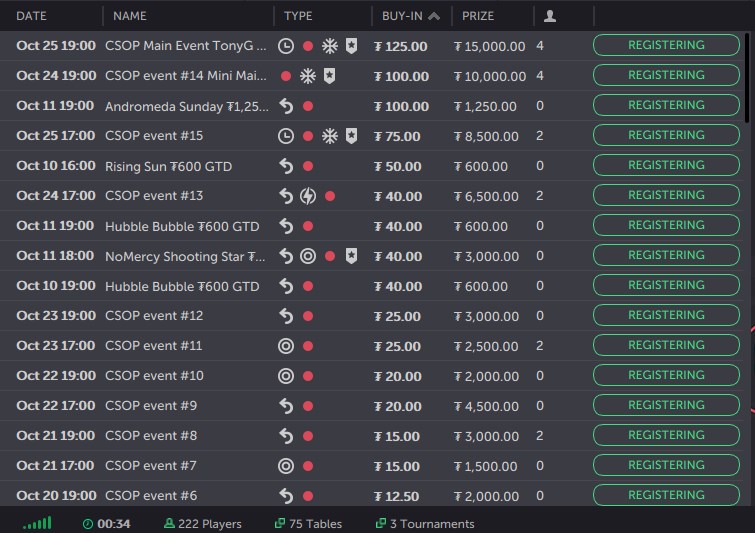This screenshot has height=533, width=755.
Task: Click REGISTERING button for CSOP event #6
Action: 666,495
